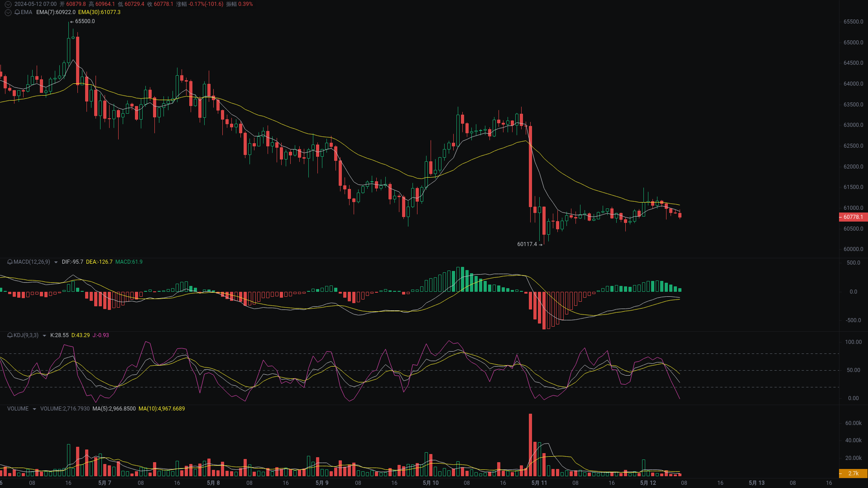
Task: Click the K:28.55 value
Action: coord(59,335)
